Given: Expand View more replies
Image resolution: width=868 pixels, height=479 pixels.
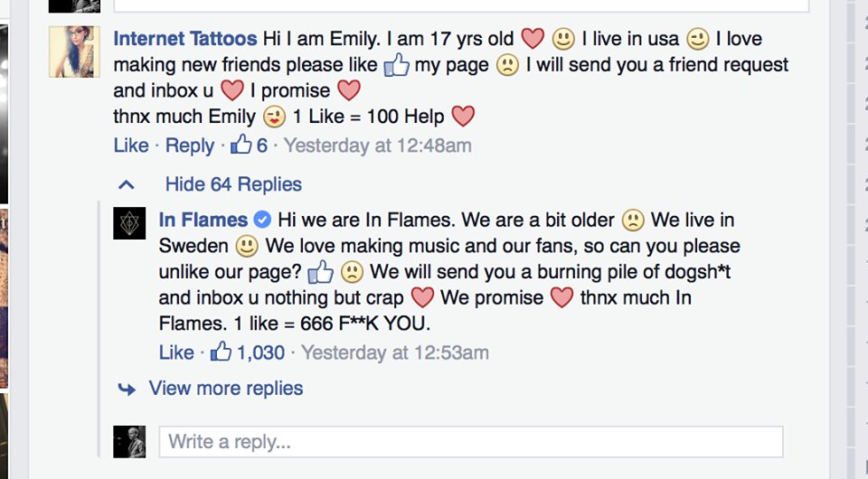Looking at the screenshot, I should click(x=226, y=389).
